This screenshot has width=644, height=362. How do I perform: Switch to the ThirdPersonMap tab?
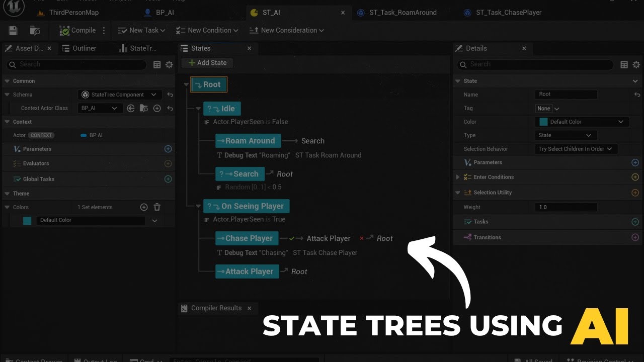tap(68, 13)
